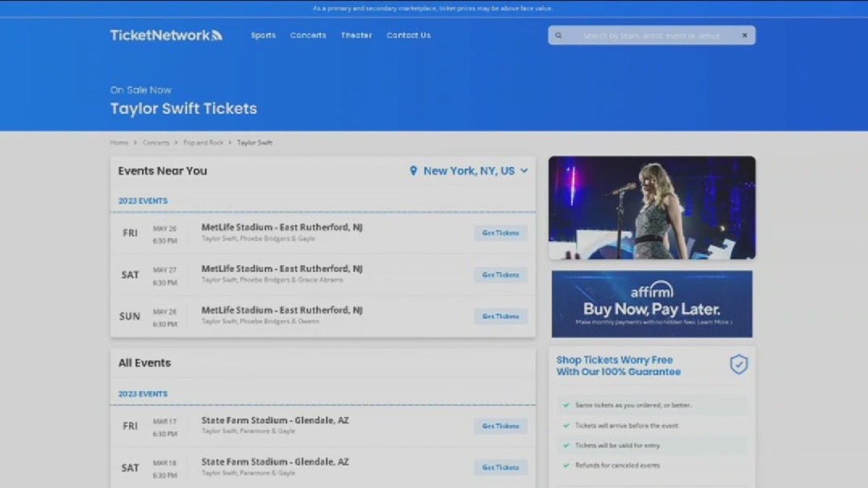Clear the search field using the X icon
The height and width of the screenshot is (488, 868).
click(x=745, y=35)
